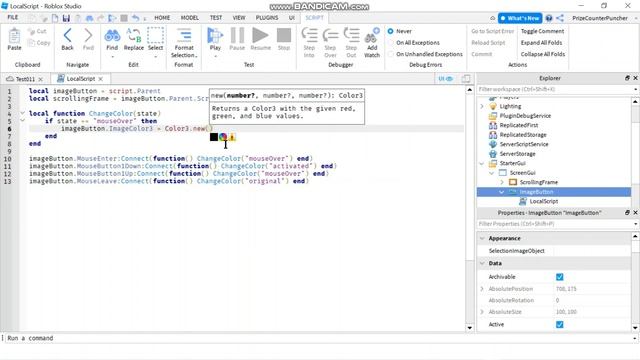Screen dimensions: 640x360
Task: Click Reload Script action
Action: coord(488,42)
